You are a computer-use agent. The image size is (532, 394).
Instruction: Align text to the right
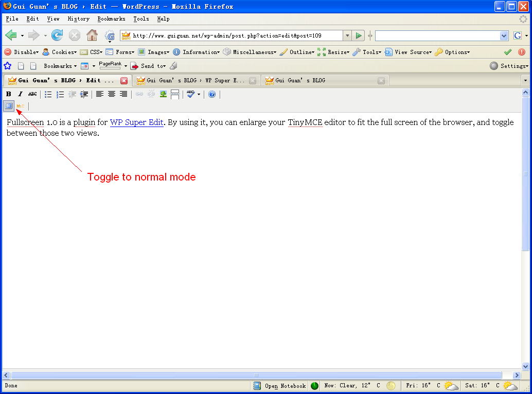[x=123, y=94]
